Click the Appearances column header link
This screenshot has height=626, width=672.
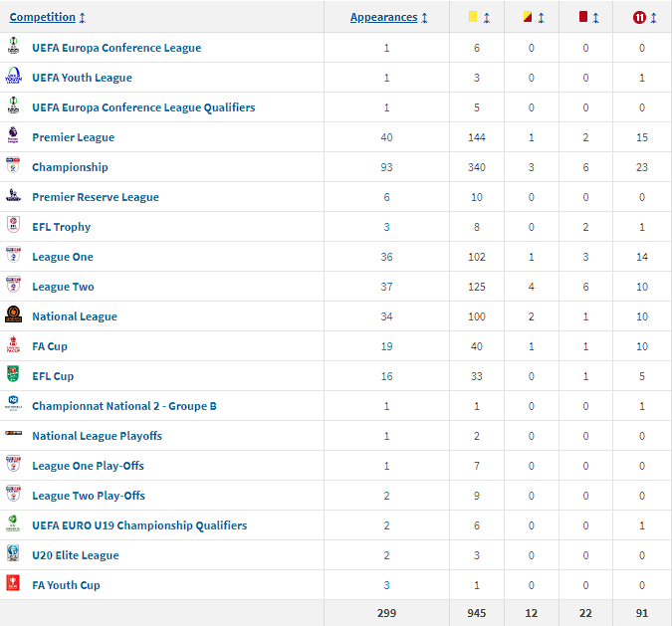(383, 17)
